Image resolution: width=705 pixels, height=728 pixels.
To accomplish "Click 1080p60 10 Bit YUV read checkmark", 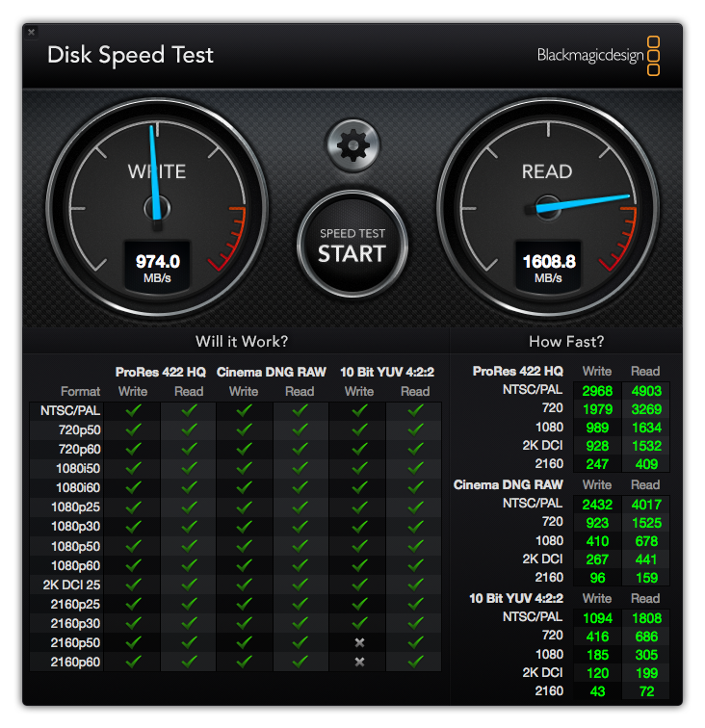I will 416,565.
